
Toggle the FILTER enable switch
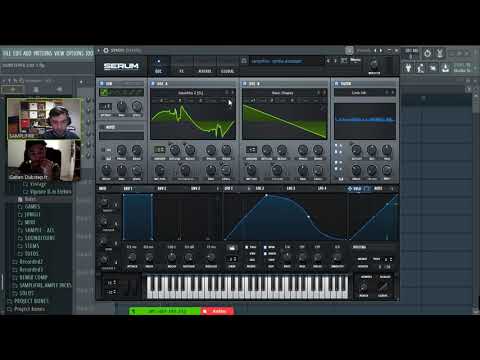(336, 83)
